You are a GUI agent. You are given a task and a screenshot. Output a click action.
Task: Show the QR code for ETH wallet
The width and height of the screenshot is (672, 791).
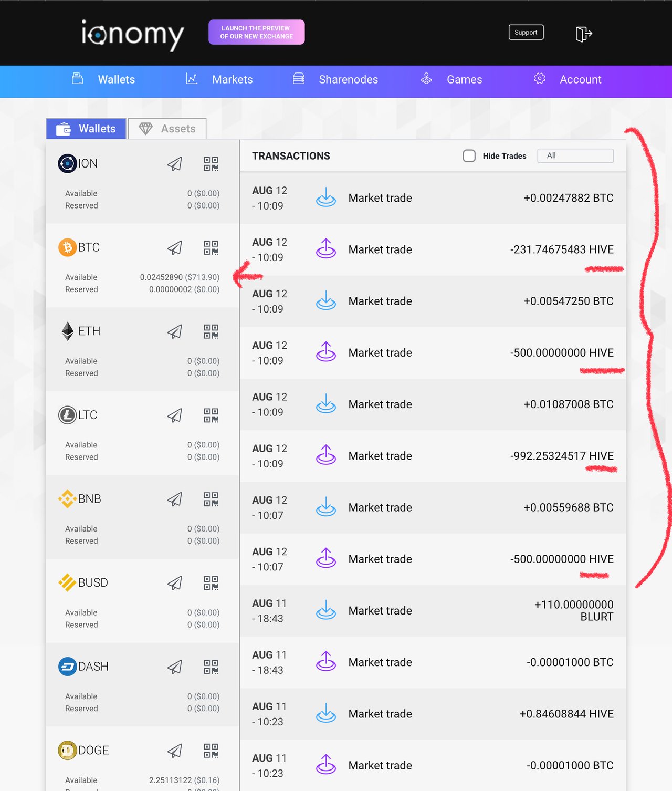coord(211,331)
